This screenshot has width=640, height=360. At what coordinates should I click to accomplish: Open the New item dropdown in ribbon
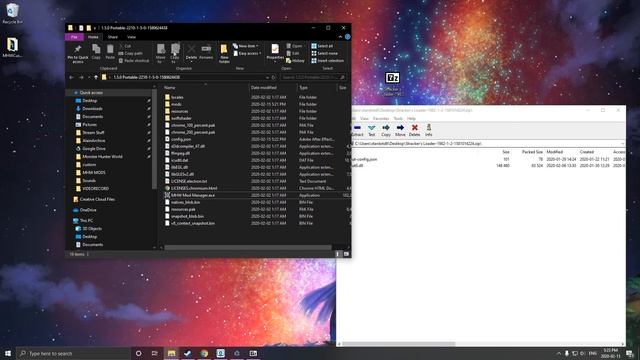pyautogui.click(x=246, y=46)
